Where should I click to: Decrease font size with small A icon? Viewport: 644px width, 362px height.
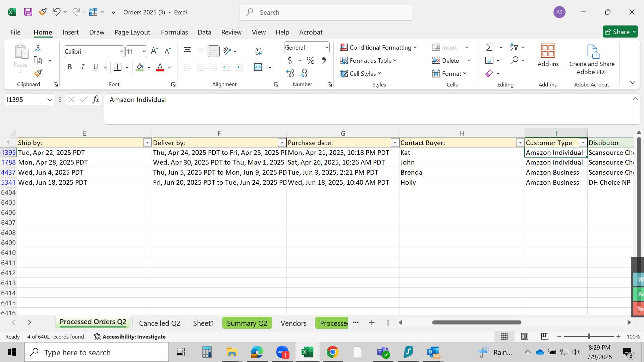coord(168,51)
